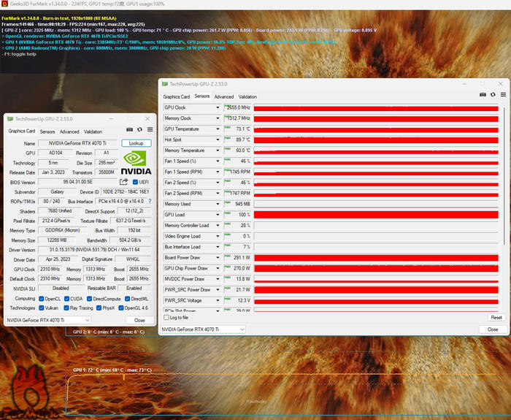Open Memory Clock sensor dropdown arrow
Screen dimensions: 511x420
pyautogui.click(x=218, y=118)
